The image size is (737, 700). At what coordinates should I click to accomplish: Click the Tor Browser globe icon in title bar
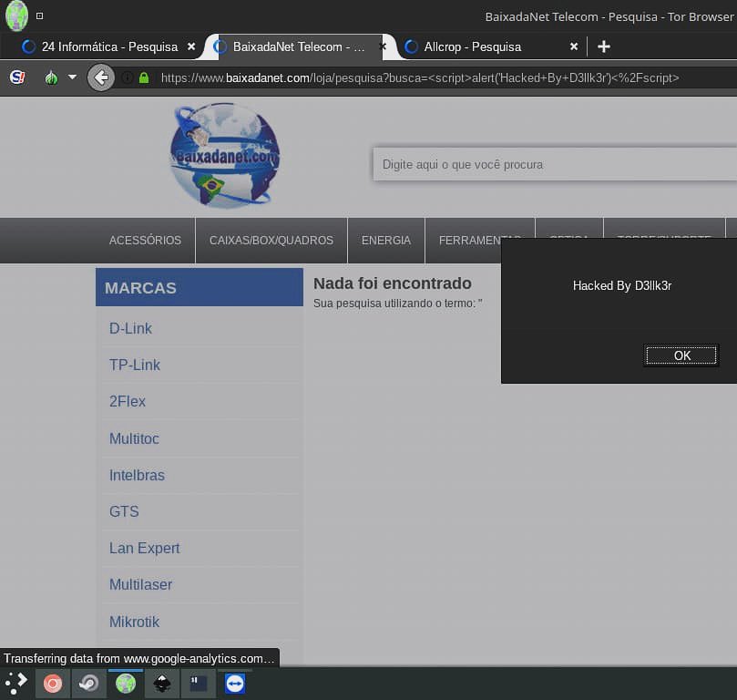click(x=16, y=15)
